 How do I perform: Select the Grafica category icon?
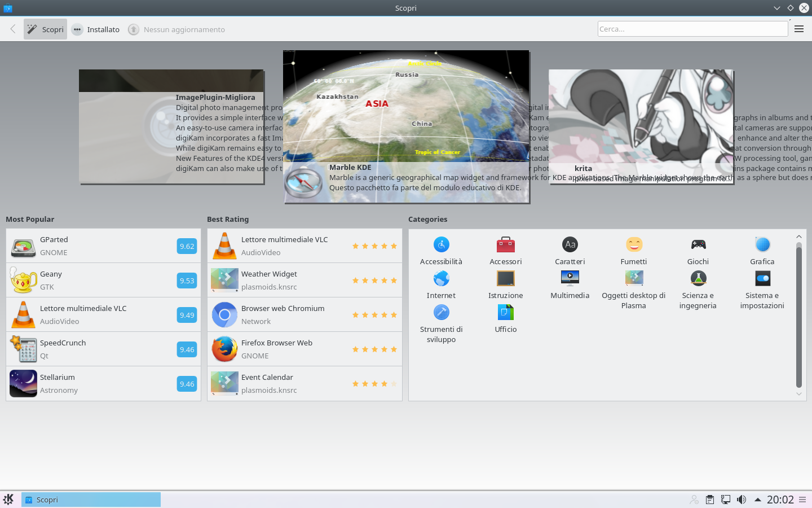pos(762,245)
